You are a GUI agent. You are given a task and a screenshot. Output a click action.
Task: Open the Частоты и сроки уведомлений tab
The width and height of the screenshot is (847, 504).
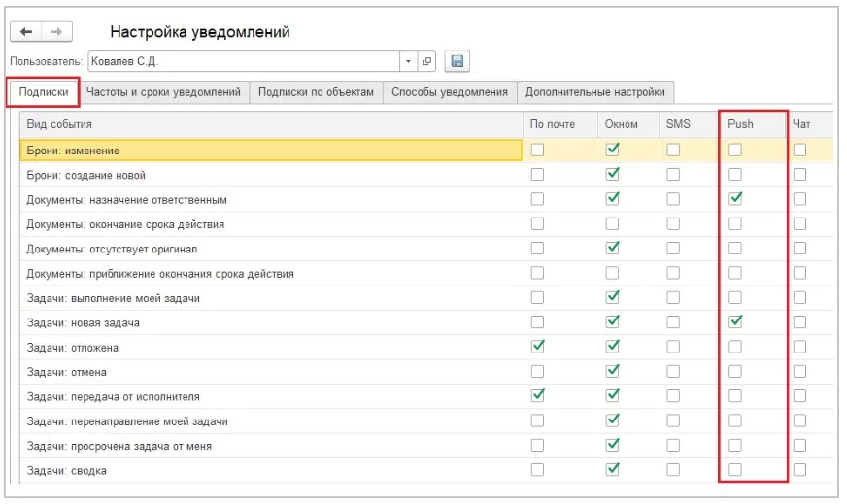pos(163,93)
